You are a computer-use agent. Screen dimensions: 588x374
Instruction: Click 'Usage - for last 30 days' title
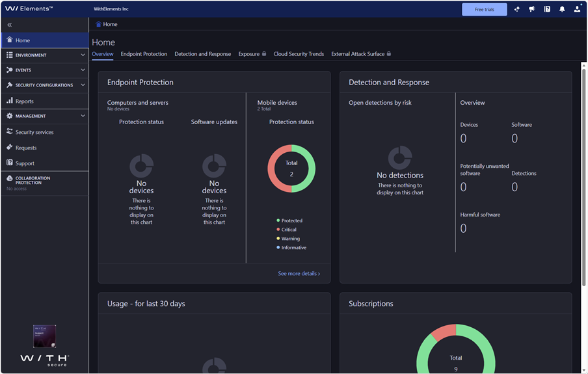(x=146, y=304)
